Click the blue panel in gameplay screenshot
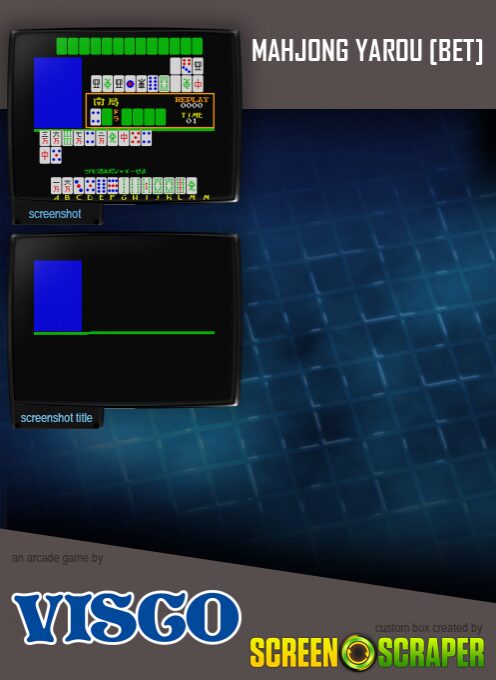This screenshot has width=496, height=680. 58,93
